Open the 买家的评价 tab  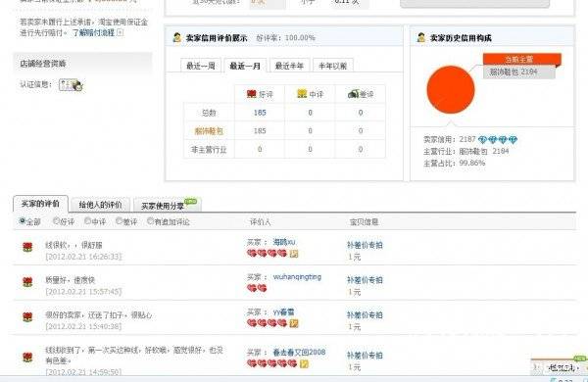coord(40,204)
